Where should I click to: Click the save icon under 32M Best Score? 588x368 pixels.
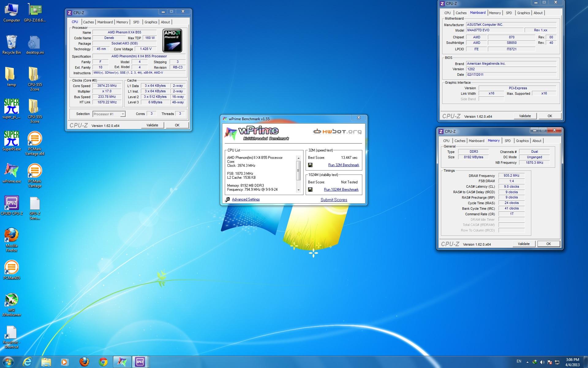coord(310,165)
